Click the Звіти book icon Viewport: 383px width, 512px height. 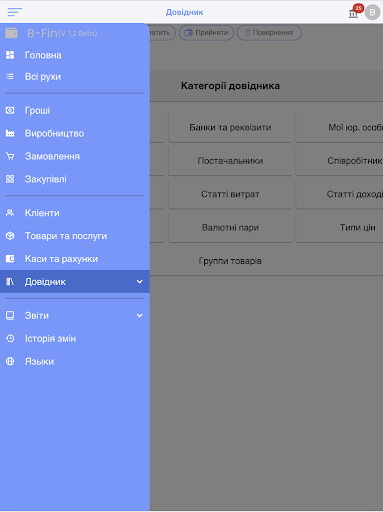coord(10,315)
